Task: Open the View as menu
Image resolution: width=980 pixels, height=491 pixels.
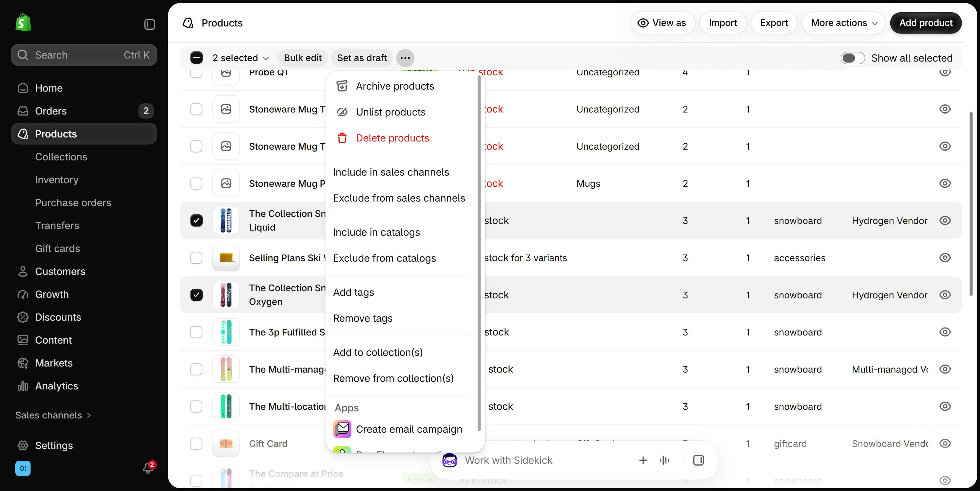Action: (662, 23)
